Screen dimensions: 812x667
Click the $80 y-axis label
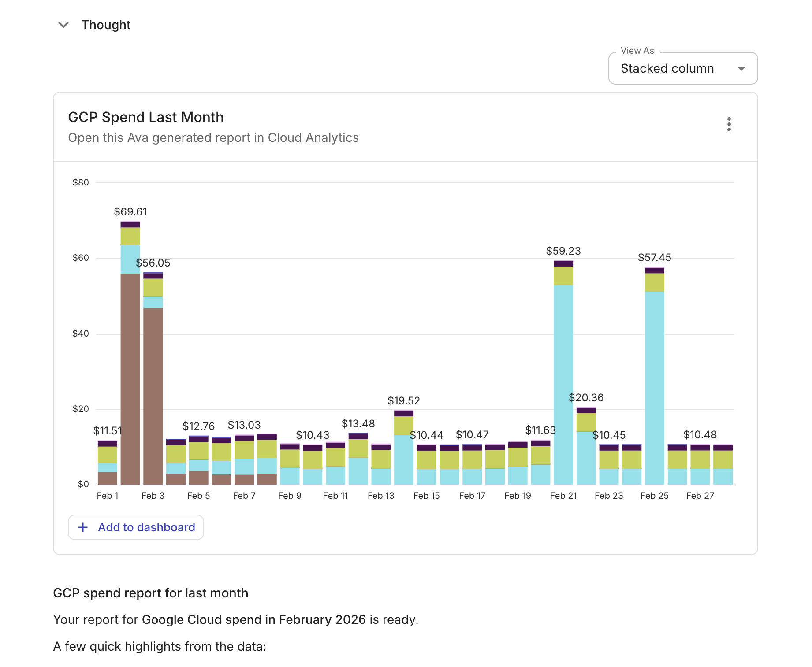pos(81,182)
